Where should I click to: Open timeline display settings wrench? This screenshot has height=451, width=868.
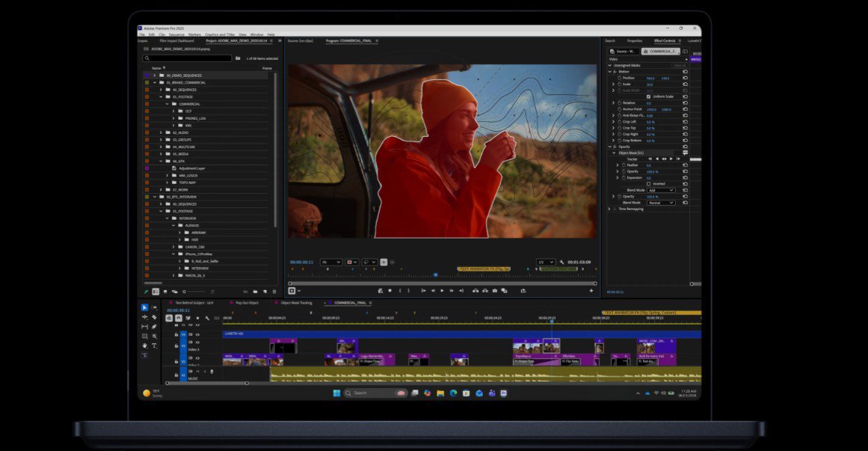click(x=207, y=318)
